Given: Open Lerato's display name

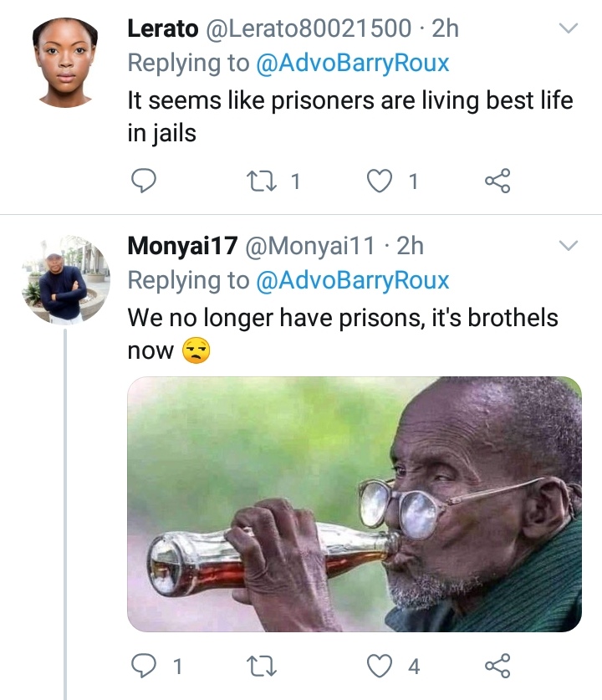Looking at the screenshot, I should (x=162, y=28).
